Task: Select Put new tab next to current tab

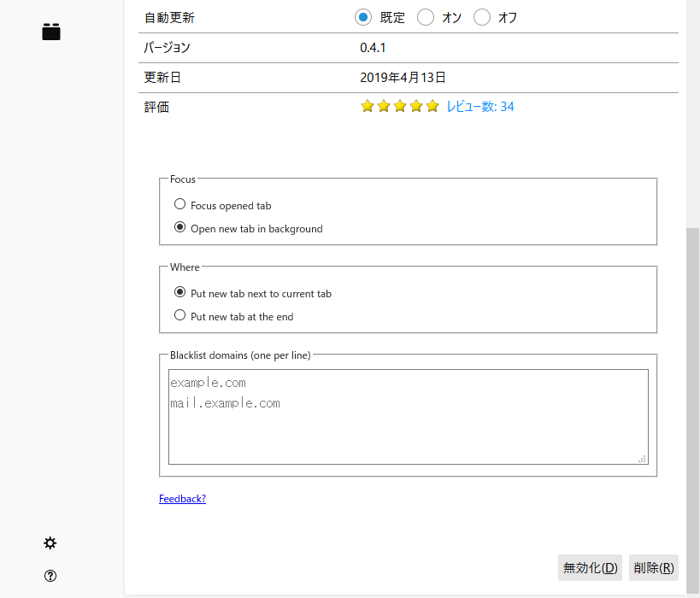Action: tap(179, 292)
